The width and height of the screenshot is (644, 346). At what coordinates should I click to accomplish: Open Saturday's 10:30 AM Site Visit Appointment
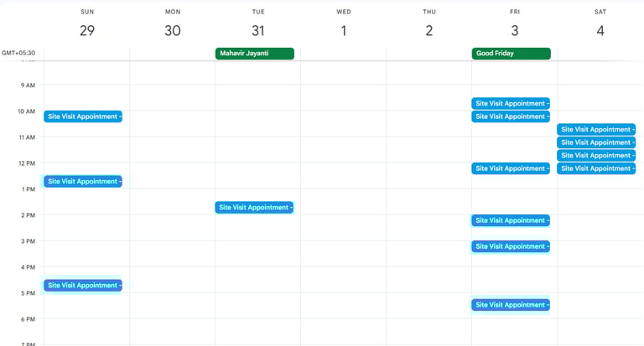(595, 130)
